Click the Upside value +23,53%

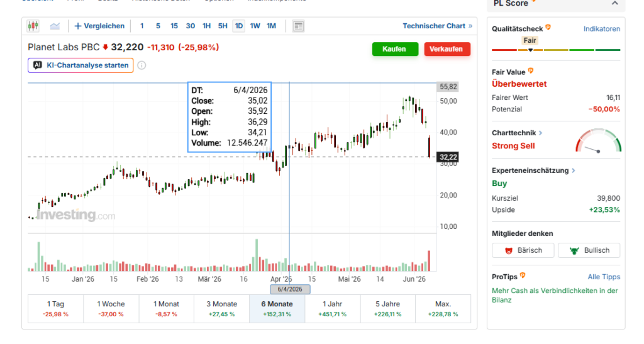604,210
